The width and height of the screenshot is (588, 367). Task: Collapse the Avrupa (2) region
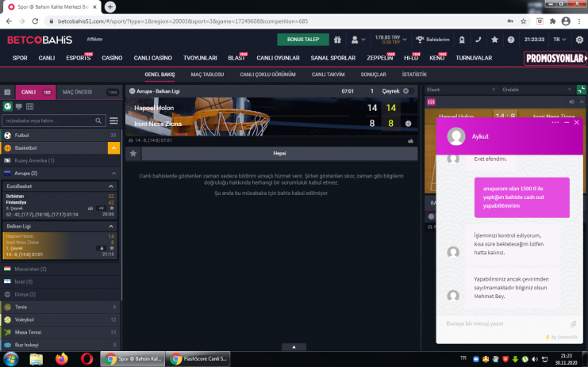113,174
